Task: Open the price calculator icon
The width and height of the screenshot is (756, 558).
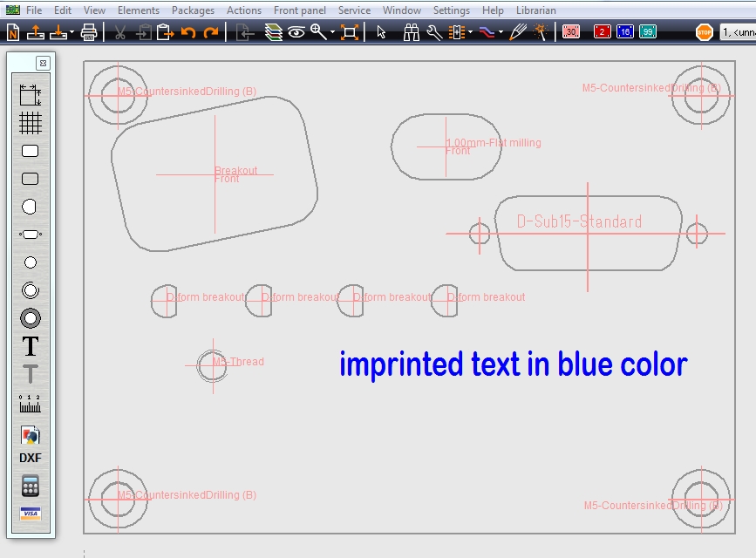Action: pyautogui.click(x=31, y=486)
